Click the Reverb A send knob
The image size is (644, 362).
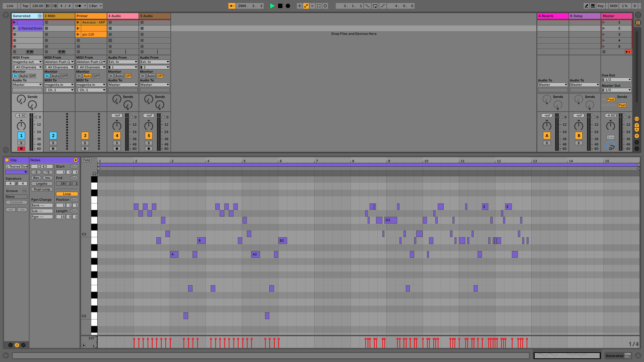547,99
